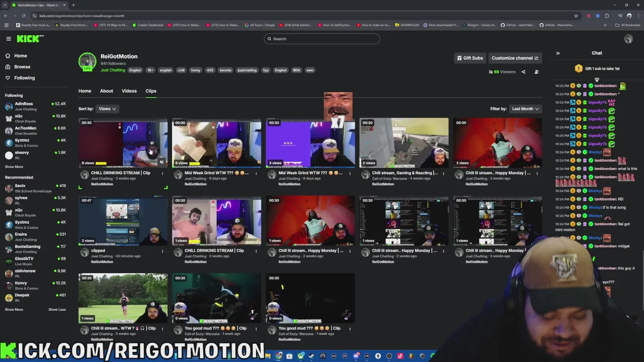Viewport: 644px width, 362px height.
Task: Open Savix in Recommended list
Action: (x=35, y=188)
